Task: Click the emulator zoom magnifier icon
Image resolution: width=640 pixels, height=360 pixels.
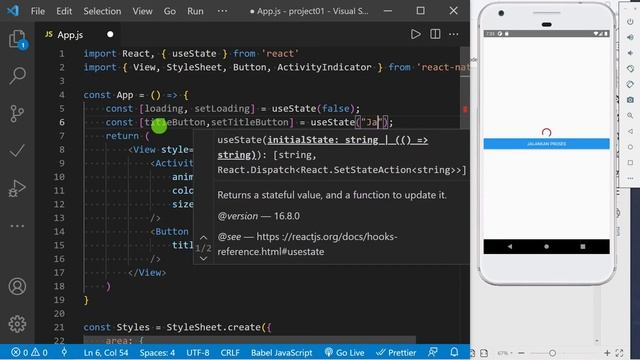Action: pyautogui.click(x=630, y=116)
